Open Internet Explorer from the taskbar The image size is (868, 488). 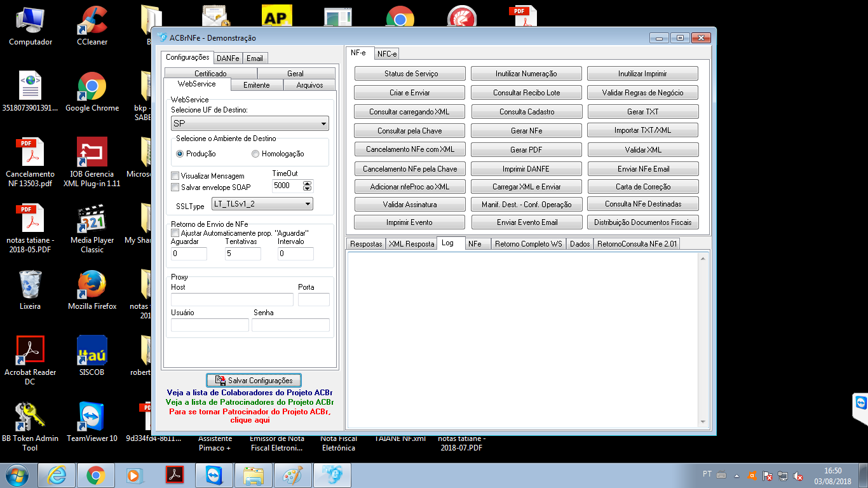point(58,475)
